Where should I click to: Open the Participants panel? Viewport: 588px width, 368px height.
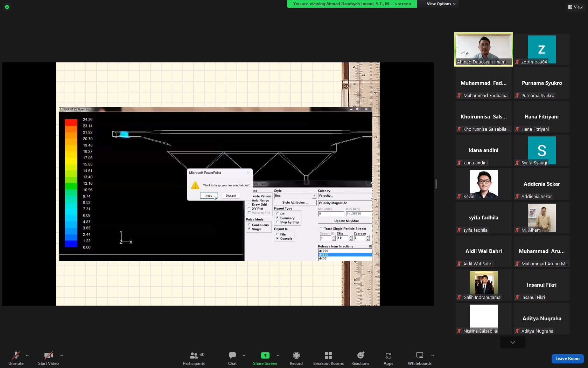(194, 358)
